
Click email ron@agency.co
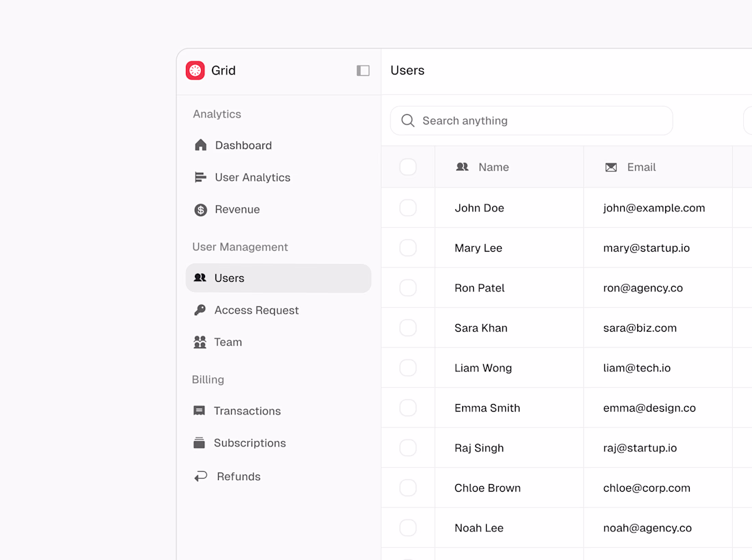point(643,288)
